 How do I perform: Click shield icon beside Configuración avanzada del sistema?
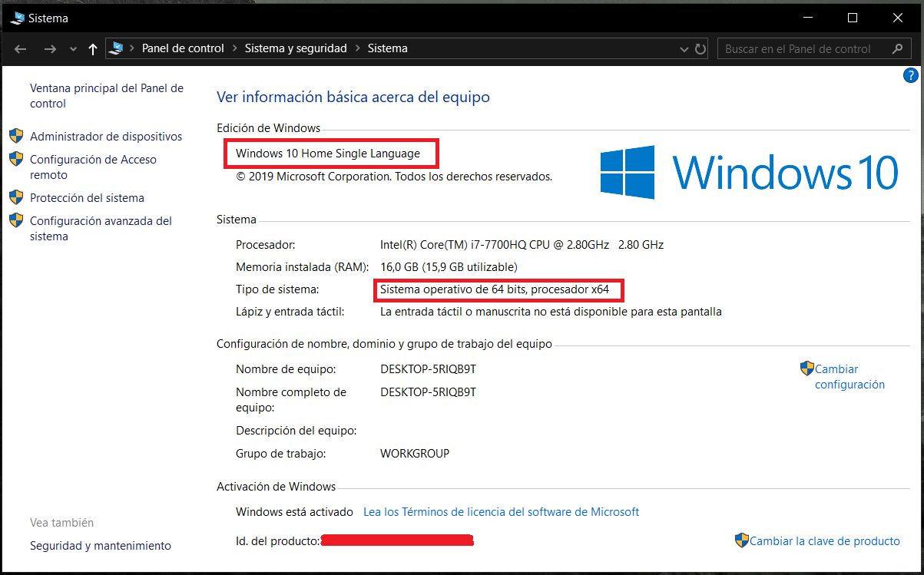[16, 220]
